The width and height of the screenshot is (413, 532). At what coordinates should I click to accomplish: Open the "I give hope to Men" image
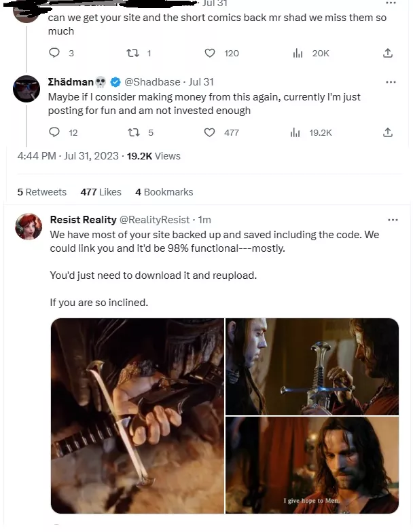(x=312, y=465)
